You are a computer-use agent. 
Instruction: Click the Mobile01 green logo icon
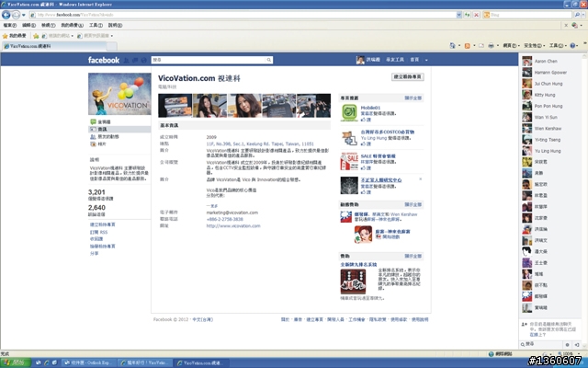[349, 112]
